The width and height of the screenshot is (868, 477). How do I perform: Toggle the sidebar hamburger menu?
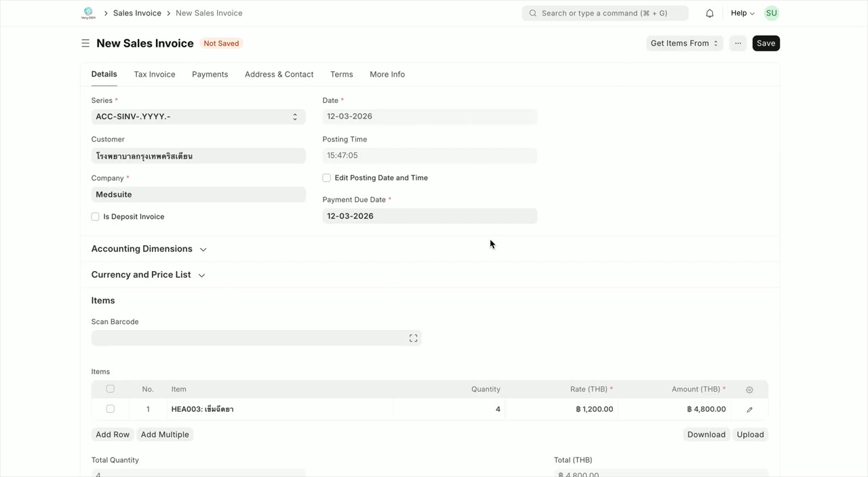point(85,43)
